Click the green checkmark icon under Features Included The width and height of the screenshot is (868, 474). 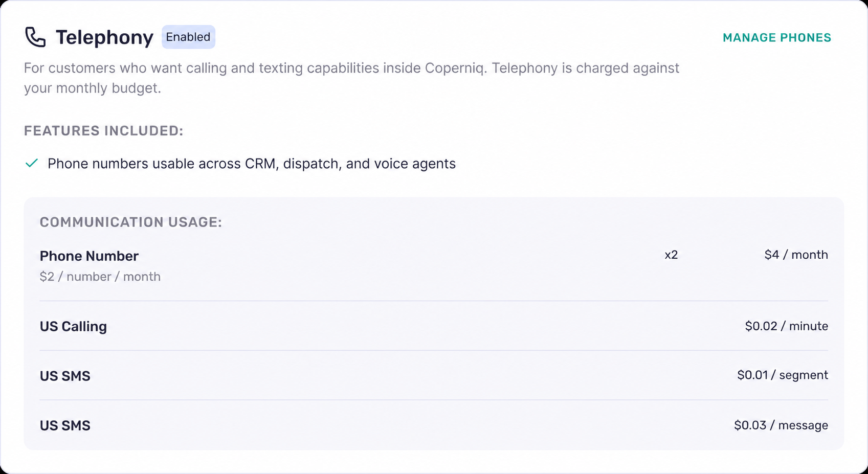click(x=32, y=163)
